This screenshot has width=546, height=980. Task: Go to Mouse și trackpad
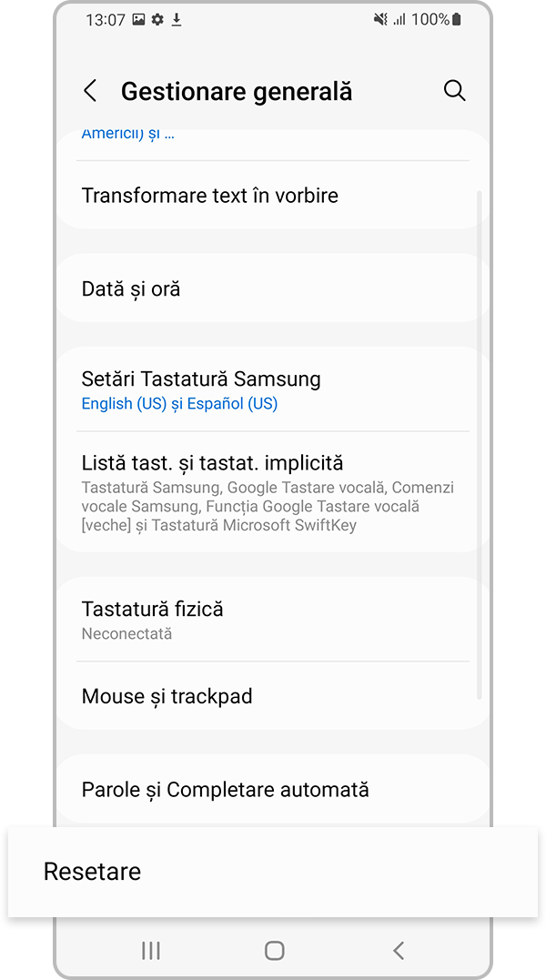click(x=167, y=697)
